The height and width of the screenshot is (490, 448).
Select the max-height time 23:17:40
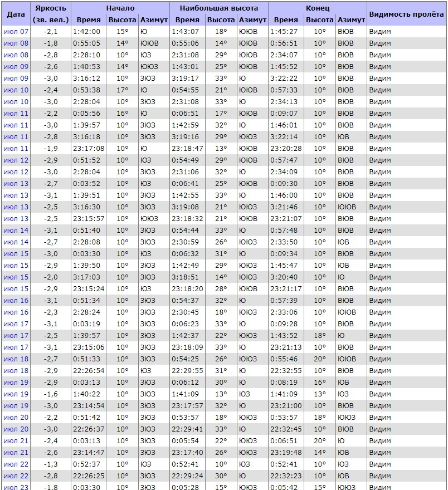click(x=187, y=453)
